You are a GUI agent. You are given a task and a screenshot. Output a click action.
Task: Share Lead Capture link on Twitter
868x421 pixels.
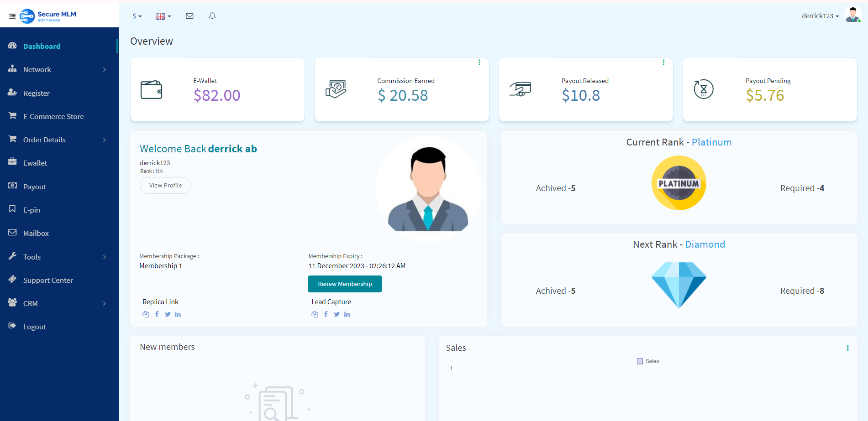(337, 314)
